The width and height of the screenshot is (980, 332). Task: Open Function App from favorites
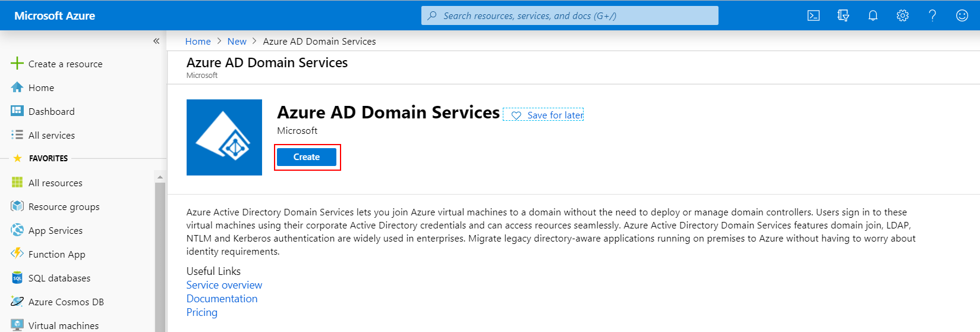(x=57, y=254)
